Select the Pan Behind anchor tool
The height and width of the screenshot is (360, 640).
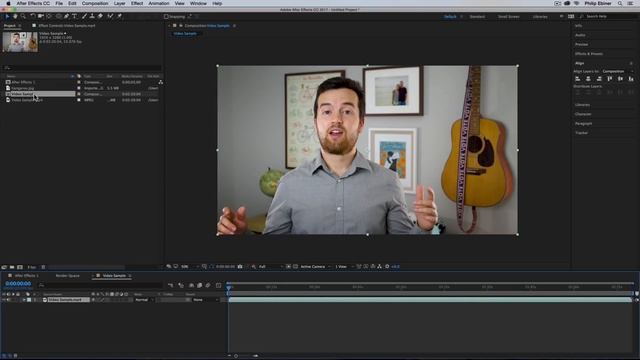(50, 16)
